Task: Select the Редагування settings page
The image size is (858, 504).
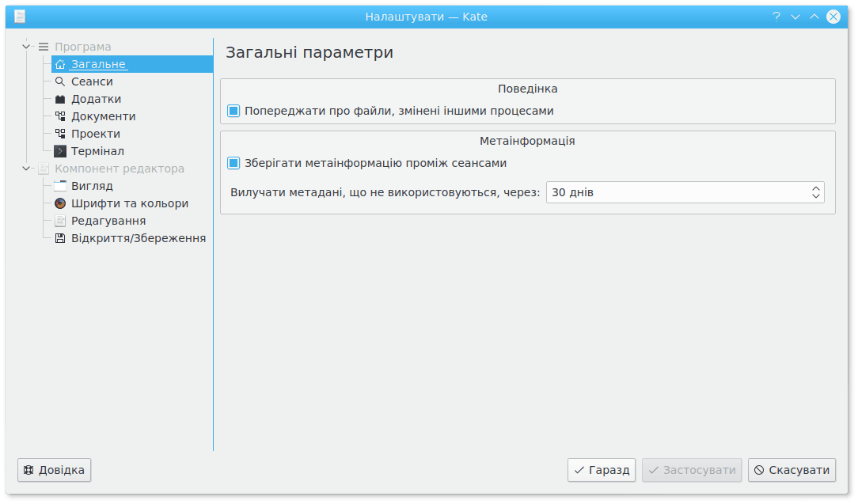Action: click(x=108, y=221)
